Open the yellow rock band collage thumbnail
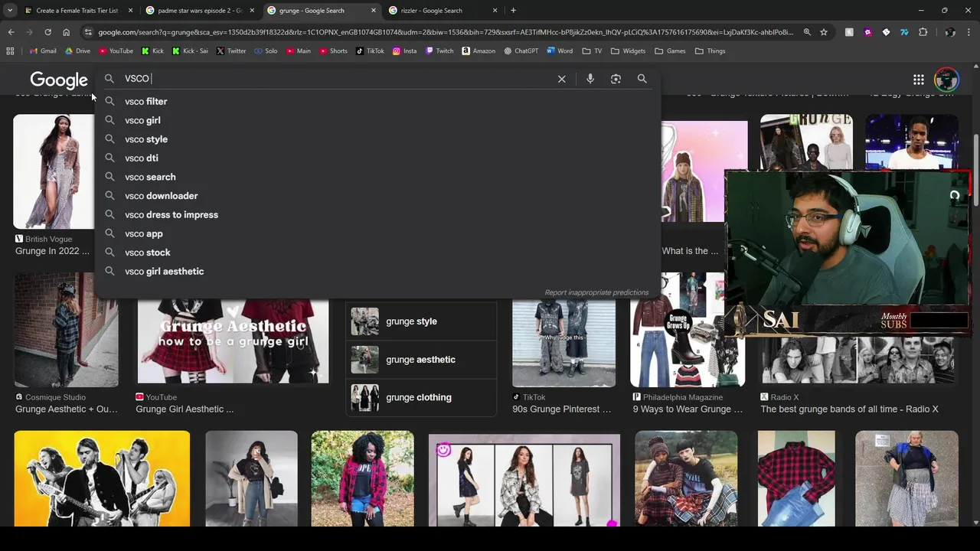The height and width of the screenshot is (551, 980). pos(102,478)
